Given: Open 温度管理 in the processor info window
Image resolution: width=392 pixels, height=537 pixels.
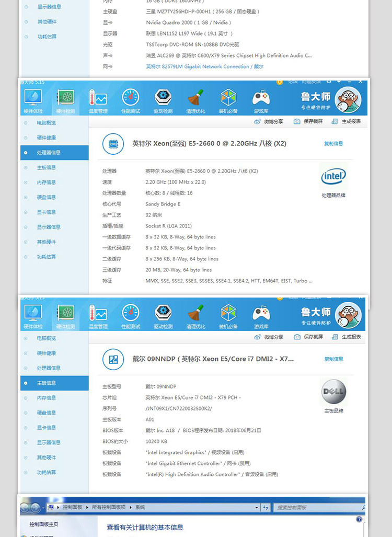Looking at the screenshot, I should [98, 101].
